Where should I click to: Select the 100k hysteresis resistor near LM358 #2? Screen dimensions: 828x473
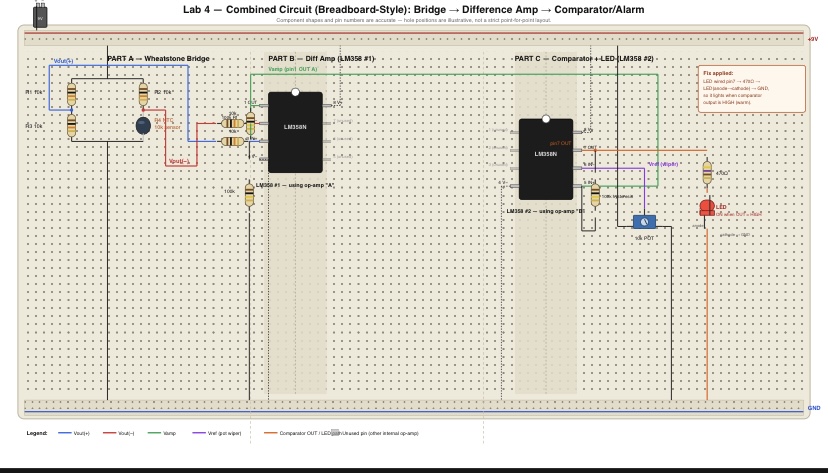596,195
